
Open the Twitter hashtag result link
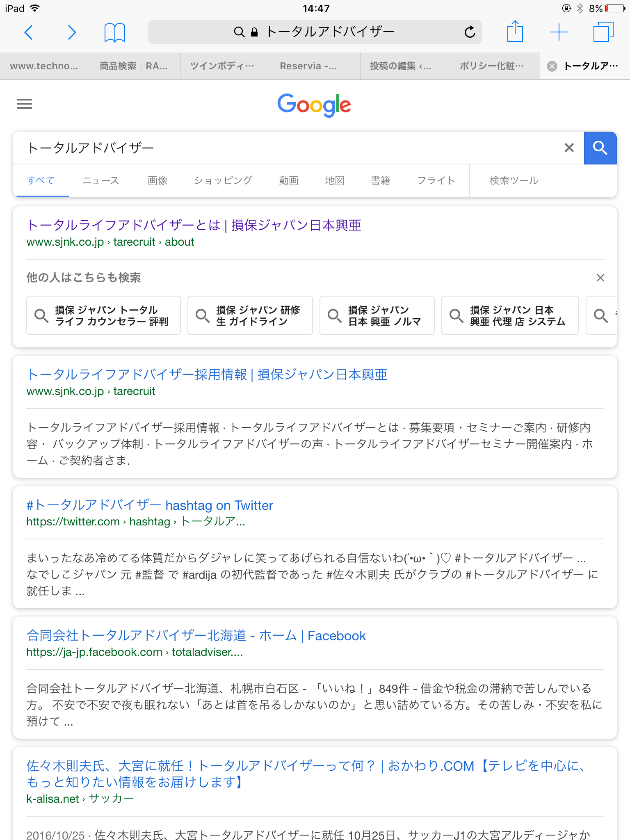pos(150,505)
